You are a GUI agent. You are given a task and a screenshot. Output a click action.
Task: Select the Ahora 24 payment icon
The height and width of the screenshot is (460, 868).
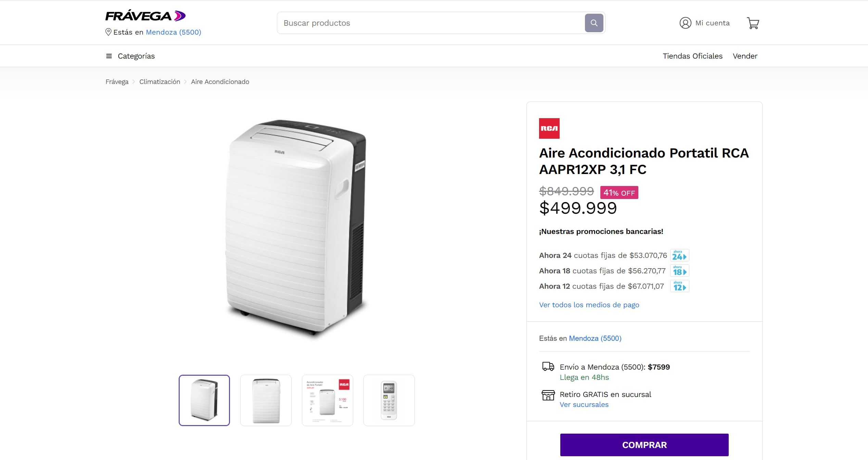coord(679,255)
